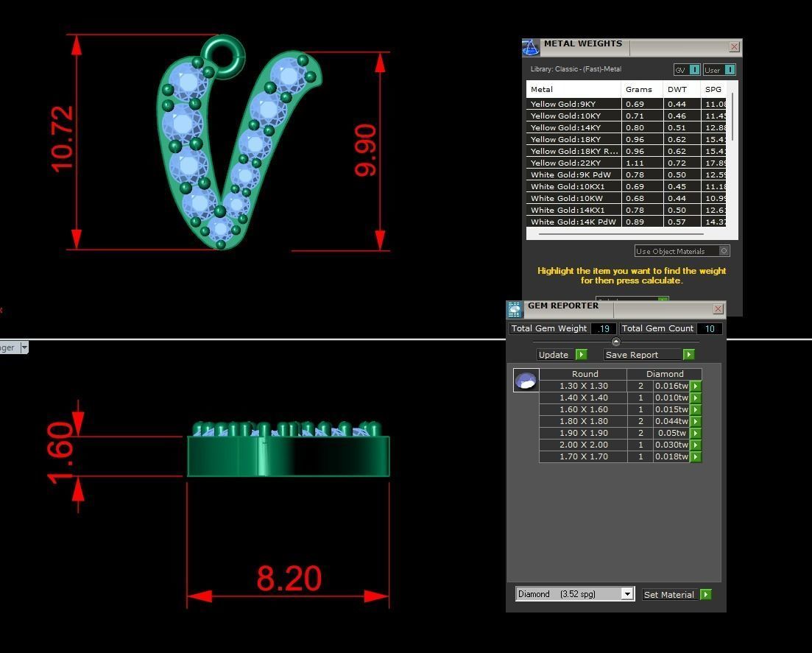Select the Yellow Gold:22KY row
The image size is (812, 653).
click(x=626, y=163)
